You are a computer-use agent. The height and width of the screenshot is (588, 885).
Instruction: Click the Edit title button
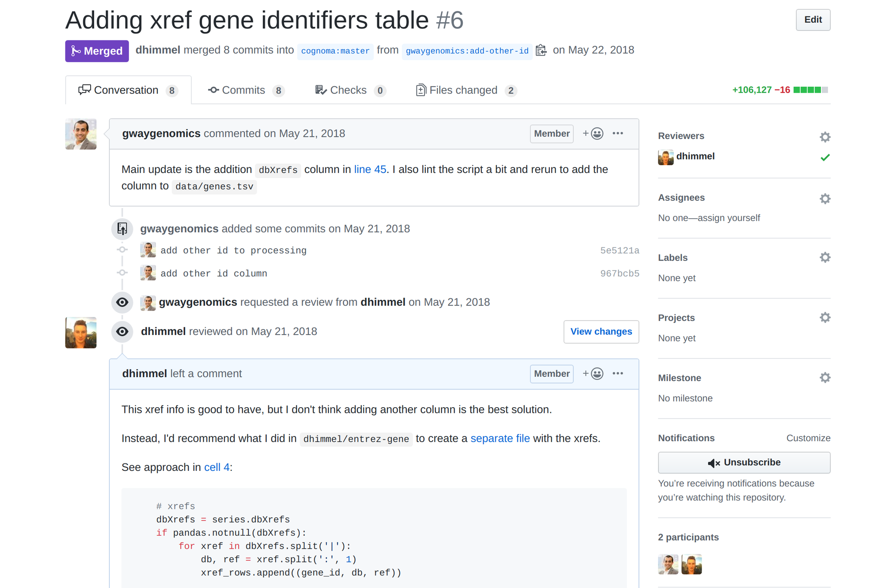coord(812,20)
